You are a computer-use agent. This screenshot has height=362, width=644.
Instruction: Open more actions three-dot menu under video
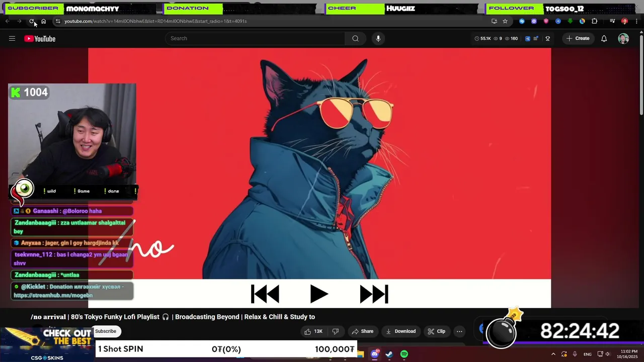pos(459,331)
